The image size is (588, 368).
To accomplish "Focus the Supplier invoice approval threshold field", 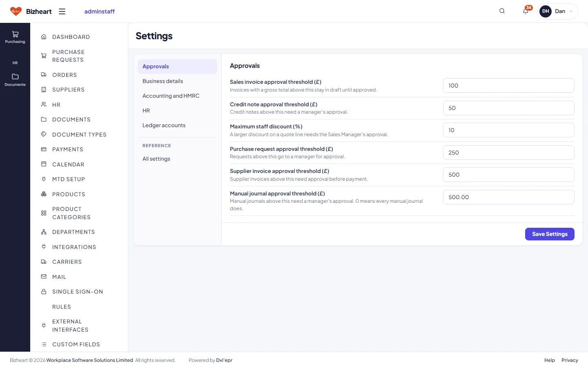I will point(509,175).
